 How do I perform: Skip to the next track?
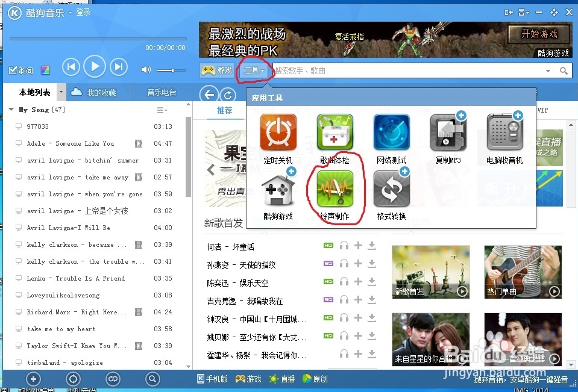point(118,67)
